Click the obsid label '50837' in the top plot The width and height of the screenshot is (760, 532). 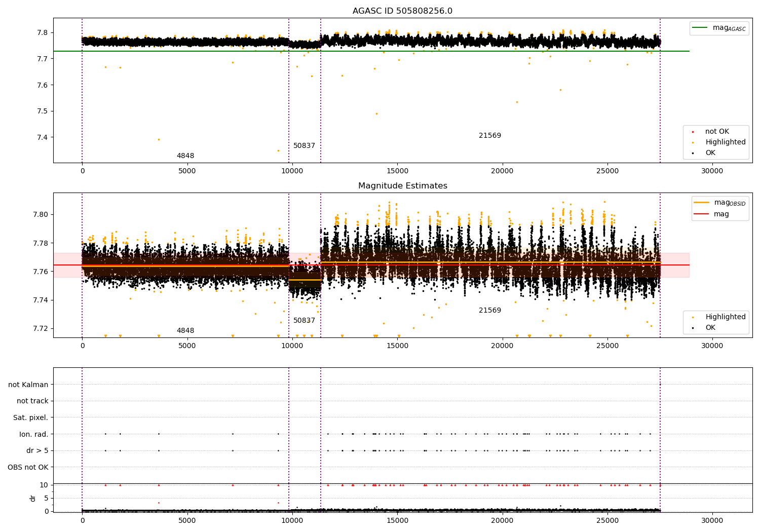[304, 146]
